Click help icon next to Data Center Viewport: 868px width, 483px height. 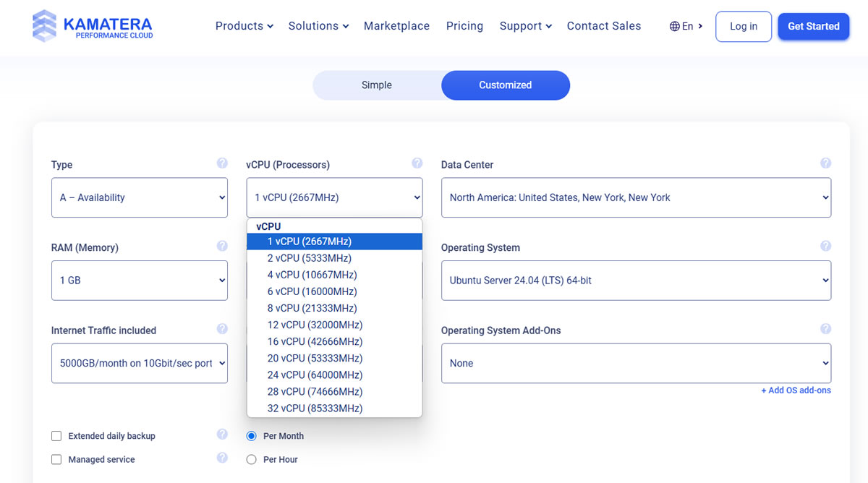pos(825,163)
